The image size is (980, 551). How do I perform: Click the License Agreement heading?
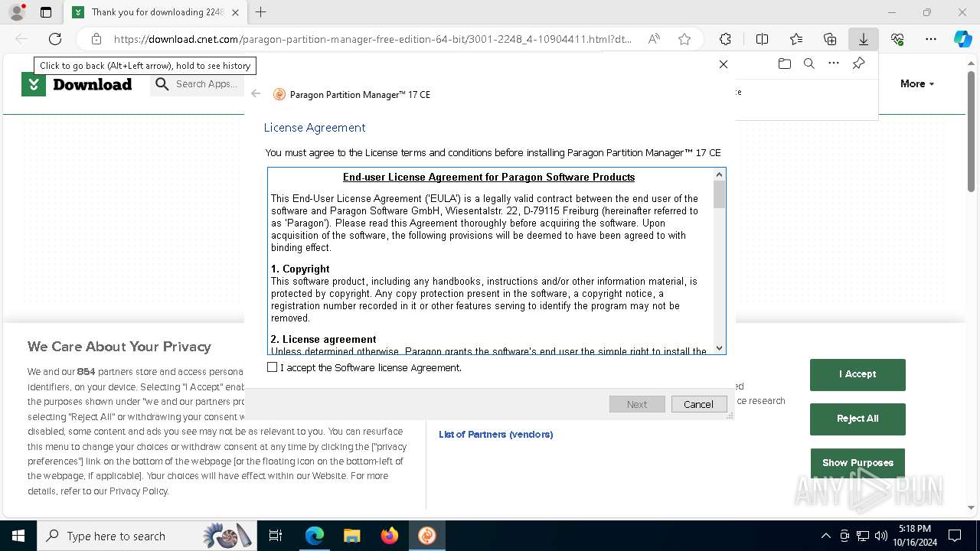click(x=315, y=128)
